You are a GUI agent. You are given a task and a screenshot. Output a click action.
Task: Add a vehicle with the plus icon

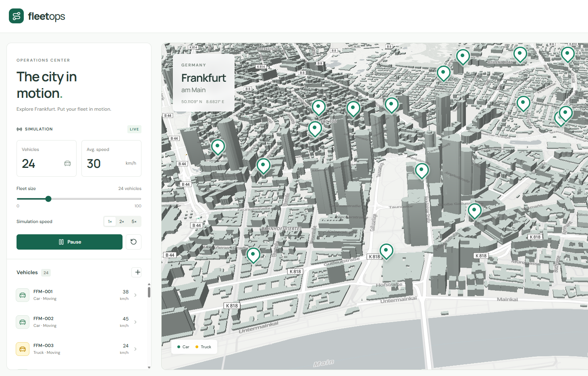click(137, 272)
